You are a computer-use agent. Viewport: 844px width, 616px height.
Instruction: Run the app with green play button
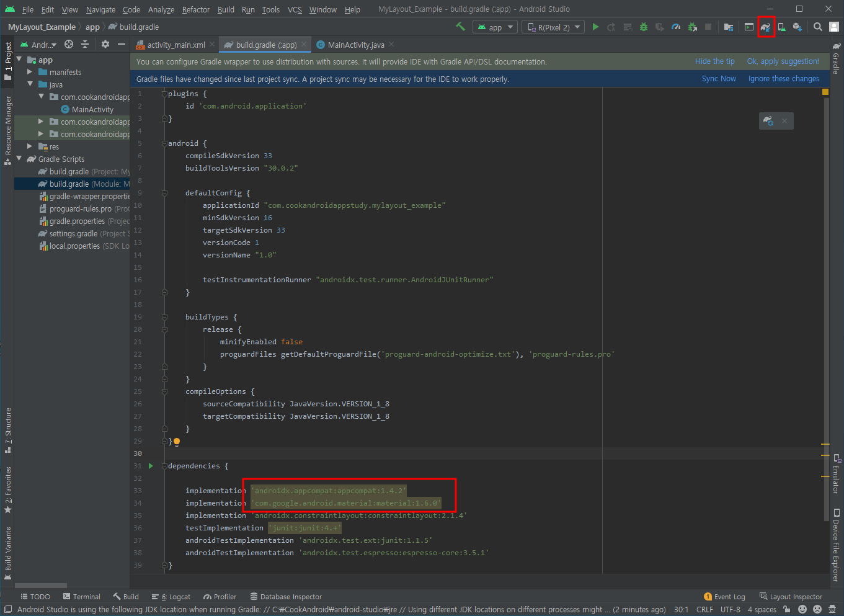pyautogui.click(x=595, y=27)
